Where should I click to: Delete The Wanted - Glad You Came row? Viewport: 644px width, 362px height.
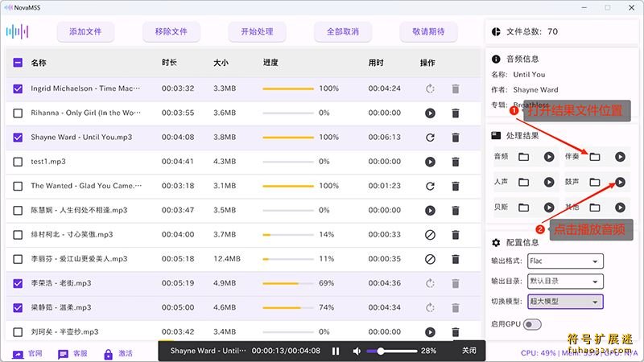click(456, 187)
